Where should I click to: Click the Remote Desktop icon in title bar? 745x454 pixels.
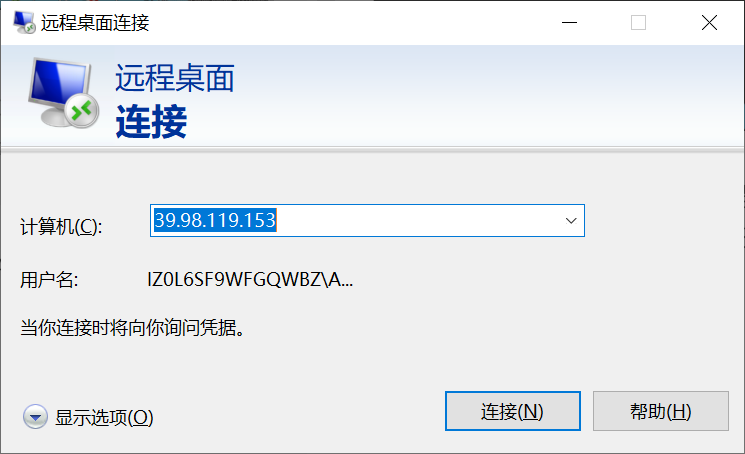(x=24, y=22)
